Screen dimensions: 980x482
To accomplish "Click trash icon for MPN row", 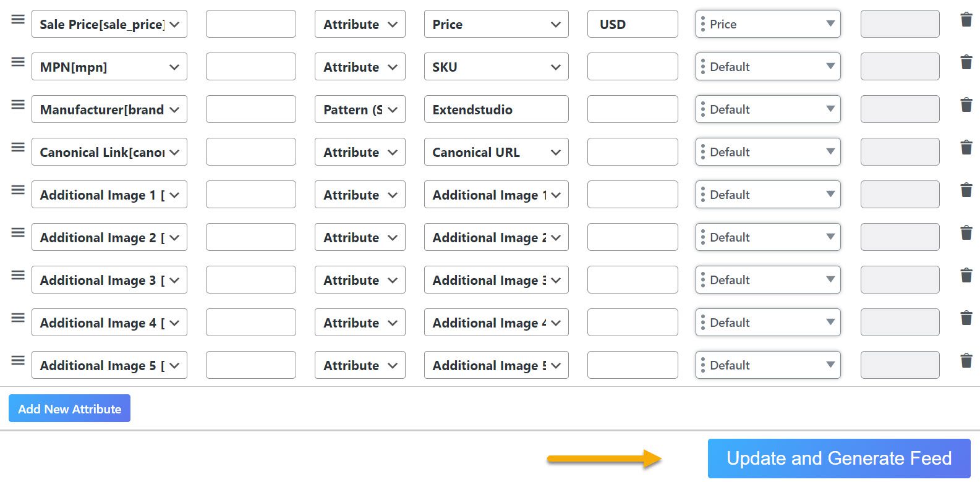I will tap(966, 62).
